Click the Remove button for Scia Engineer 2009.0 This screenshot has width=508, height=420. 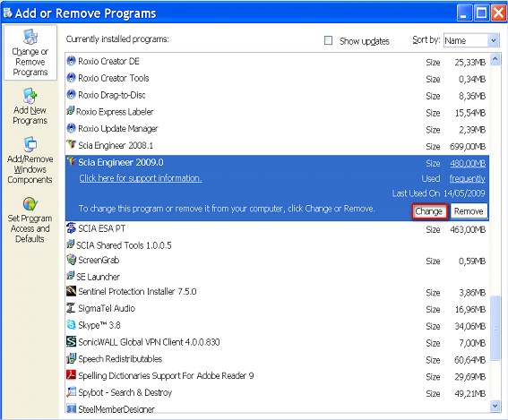click(x=469, y=211)
